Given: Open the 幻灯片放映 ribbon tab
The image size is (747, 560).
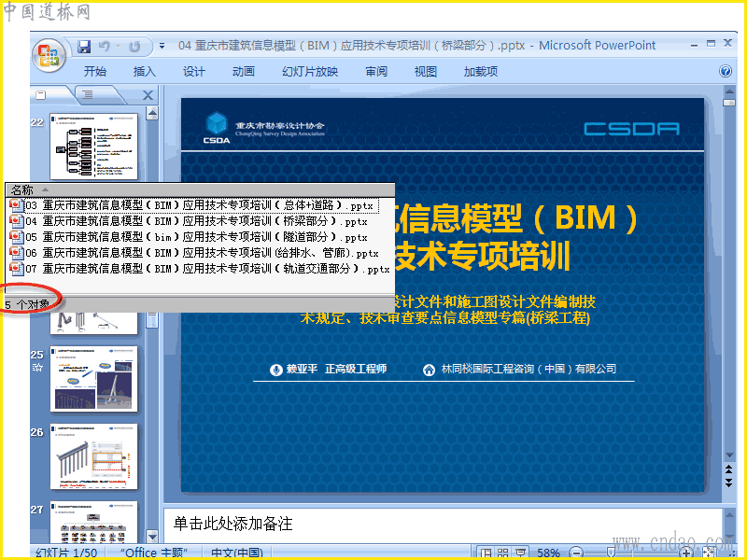Looking at the screenshot, I should tap(310, 72).
